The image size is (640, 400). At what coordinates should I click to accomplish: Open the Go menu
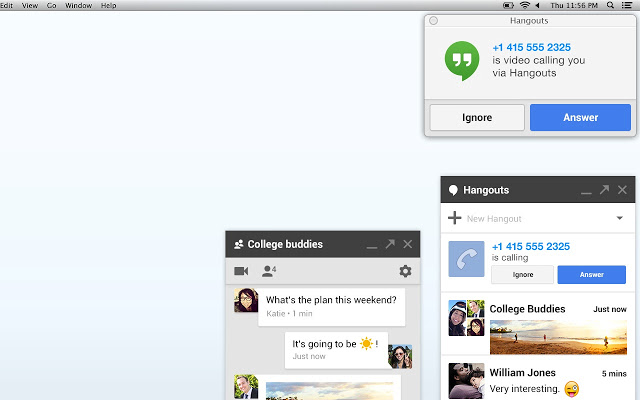coord(51,5)
